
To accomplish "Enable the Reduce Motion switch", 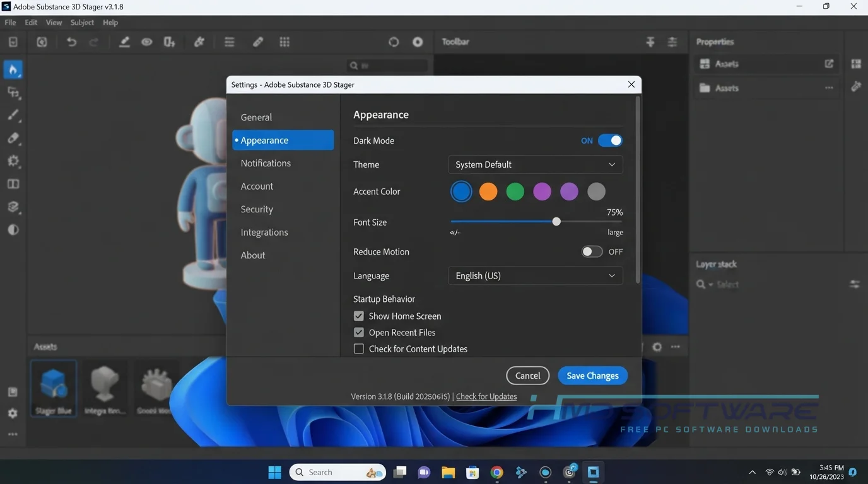I will 592,251.
